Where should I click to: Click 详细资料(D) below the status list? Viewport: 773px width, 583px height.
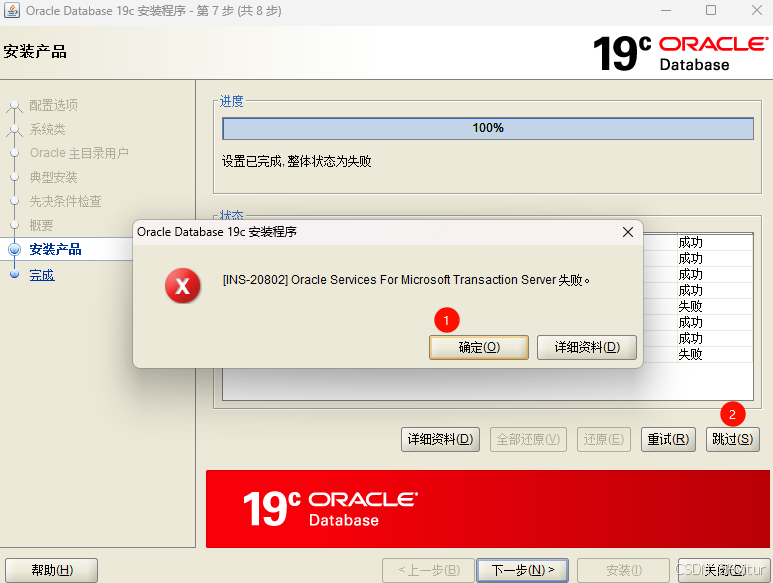click(x=440, y=439)
